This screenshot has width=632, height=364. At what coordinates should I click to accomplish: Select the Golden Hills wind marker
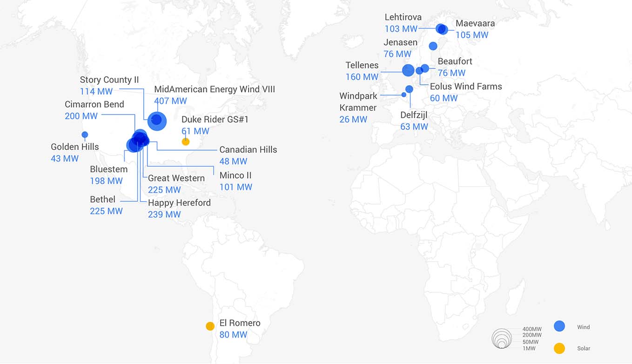[x=85, y=135]
